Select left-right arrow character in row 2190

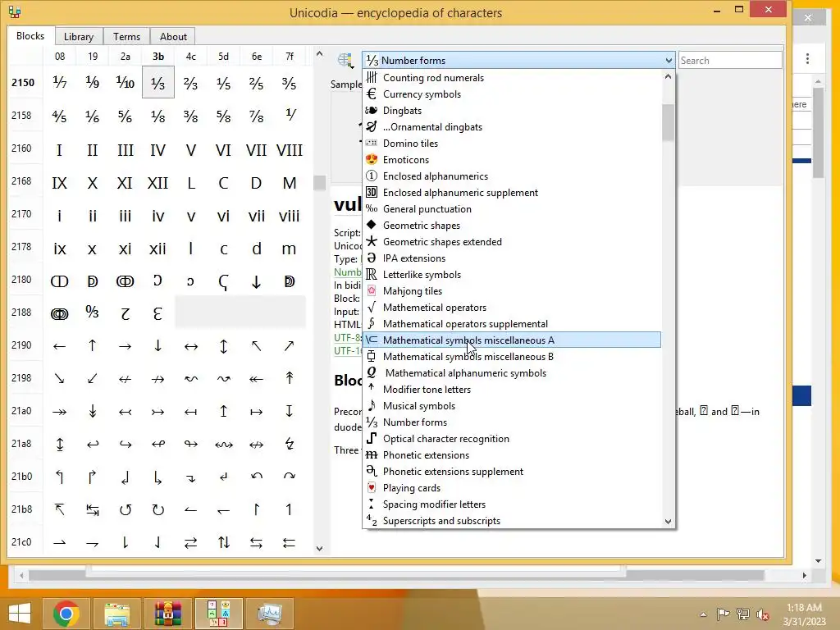coord(190,346)
